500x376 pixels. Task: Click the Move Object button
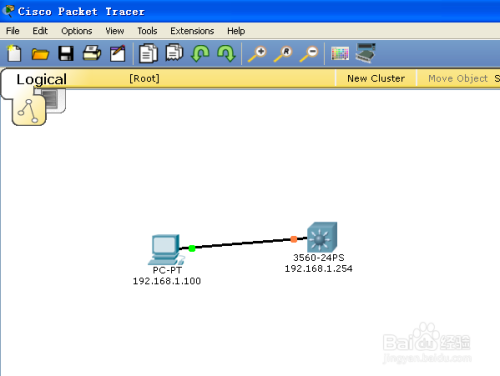point(458,78)
